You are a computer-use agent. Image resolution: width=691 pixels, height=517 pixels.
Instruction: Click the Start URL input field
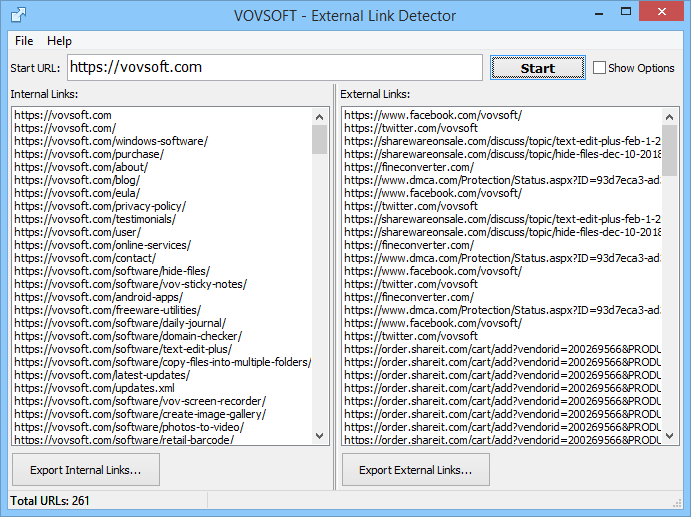pyautogui.click(x=274, y=68)
